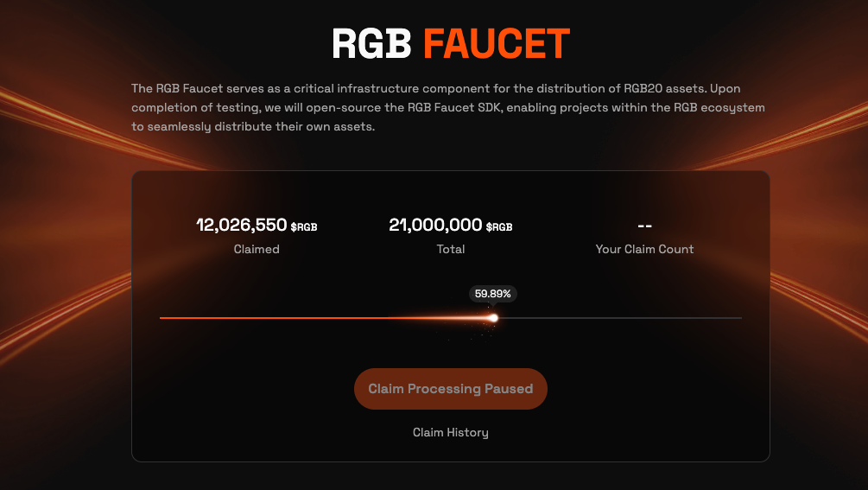Click the $RGB ticker beside claimed amount

tap(304, 227)
